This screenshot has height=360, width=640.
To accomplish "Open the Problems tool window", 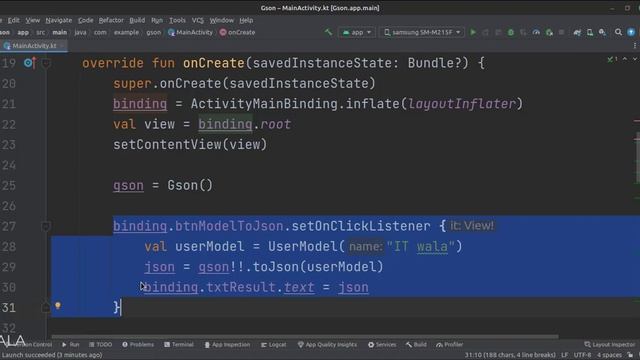I will pyautogui.click(x=138, y=344).
